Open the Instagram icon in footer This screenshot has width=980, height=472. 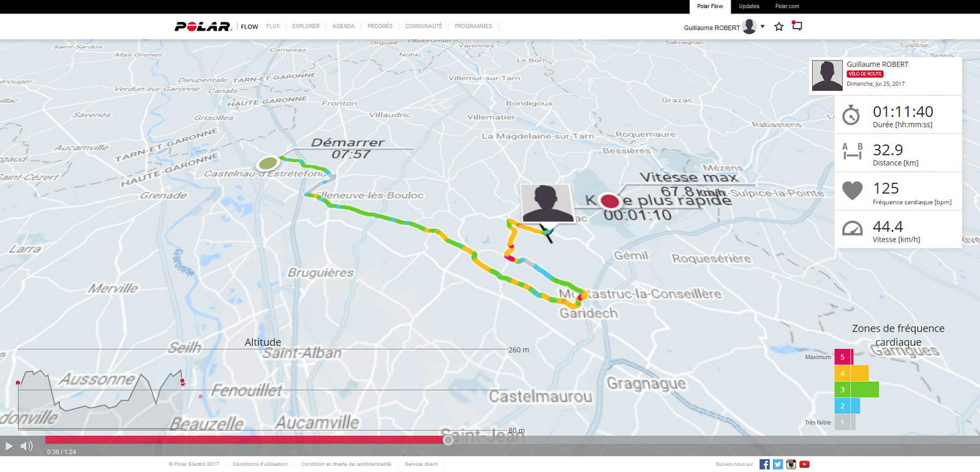tap(791, 464)
